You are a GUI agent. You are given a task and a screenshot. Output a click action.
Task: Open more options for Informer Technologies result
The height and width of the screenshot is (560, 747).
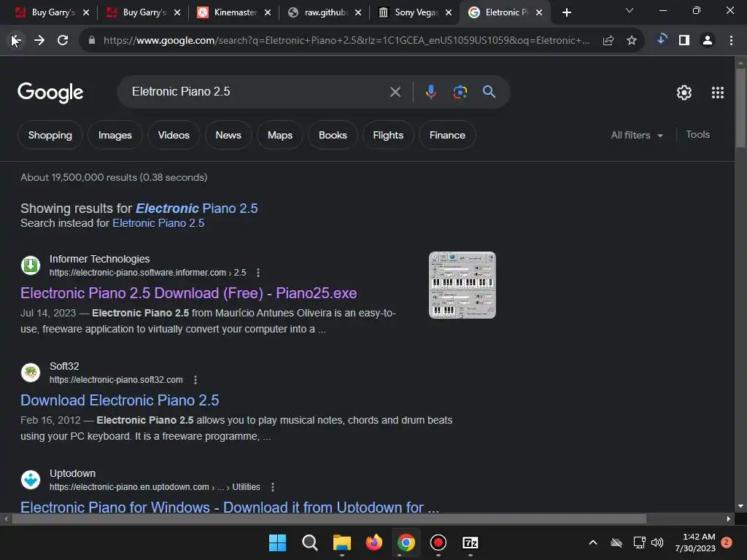258,273
